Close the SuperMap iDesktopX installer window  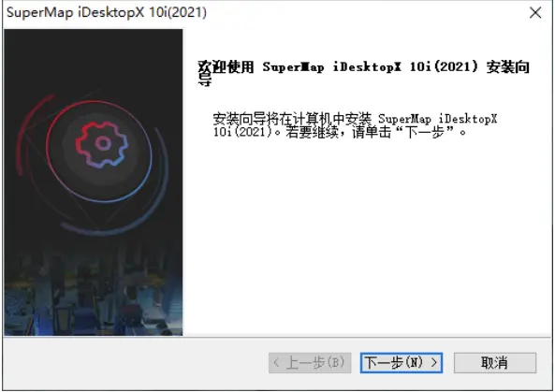[x=535, y=13]
